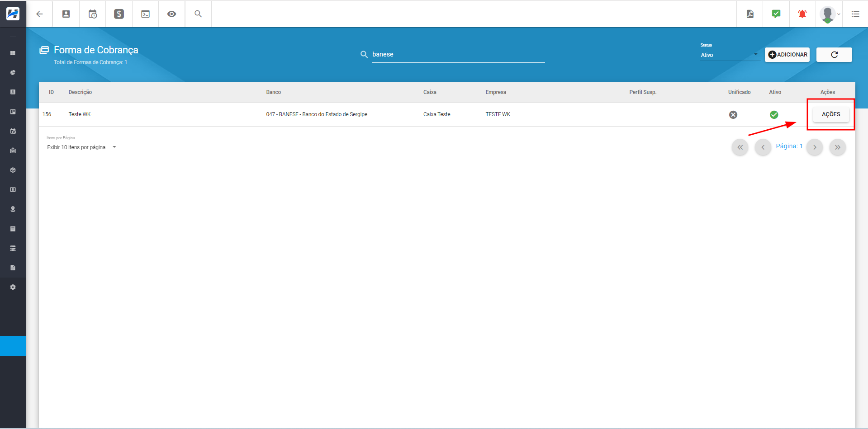Click the Forma de Cobrança title

96,50
